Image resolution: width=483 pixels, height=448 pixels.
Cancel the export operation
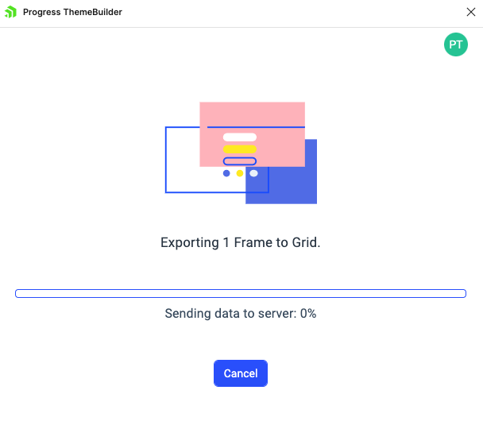pos(241,373)
